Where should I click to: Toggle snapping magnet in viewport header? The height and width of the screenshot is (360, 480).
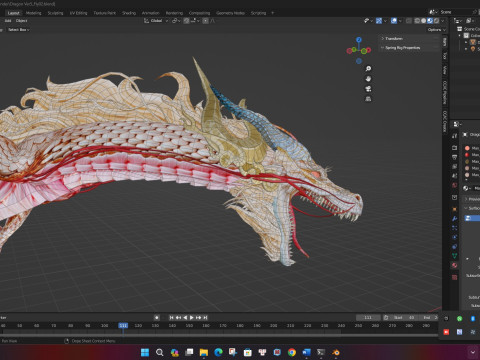(x=187, y=21)
